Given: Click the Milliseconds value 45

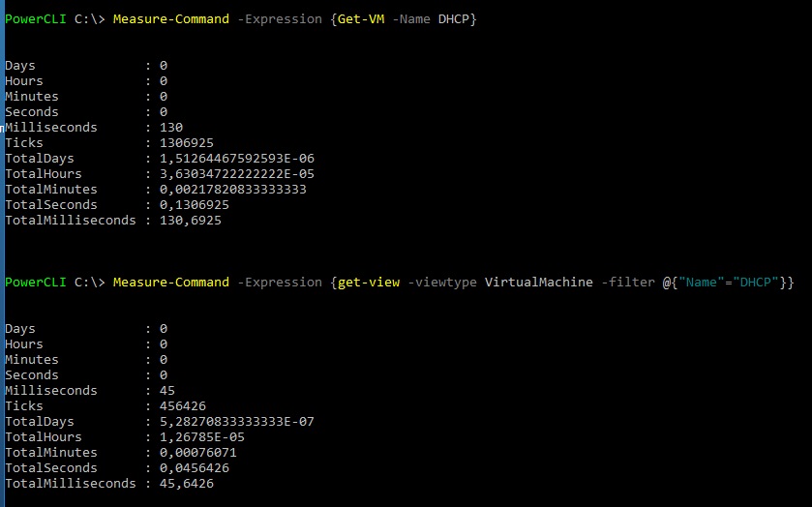Looking at the screenshot, I should (167, 391).
